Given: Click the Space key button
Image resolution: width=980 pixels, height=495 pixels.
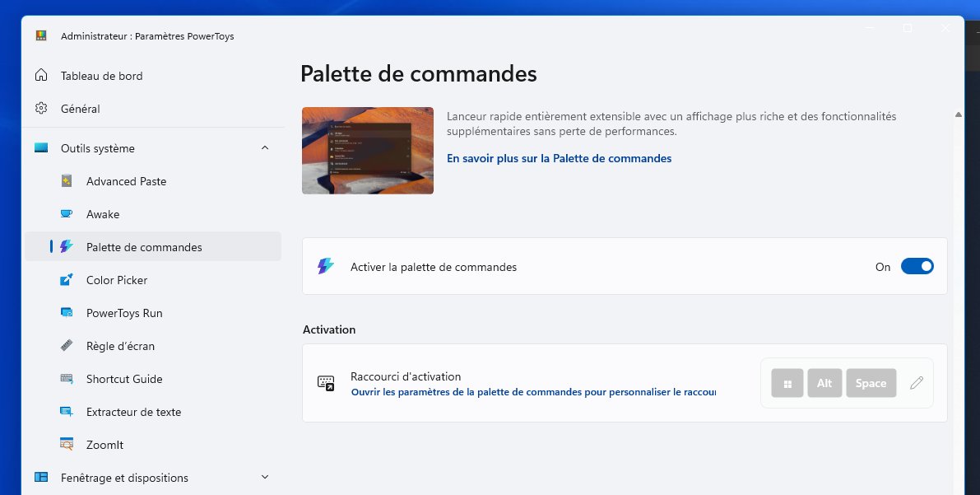Looking at the screenshot, I should click(x=871, y=383).
